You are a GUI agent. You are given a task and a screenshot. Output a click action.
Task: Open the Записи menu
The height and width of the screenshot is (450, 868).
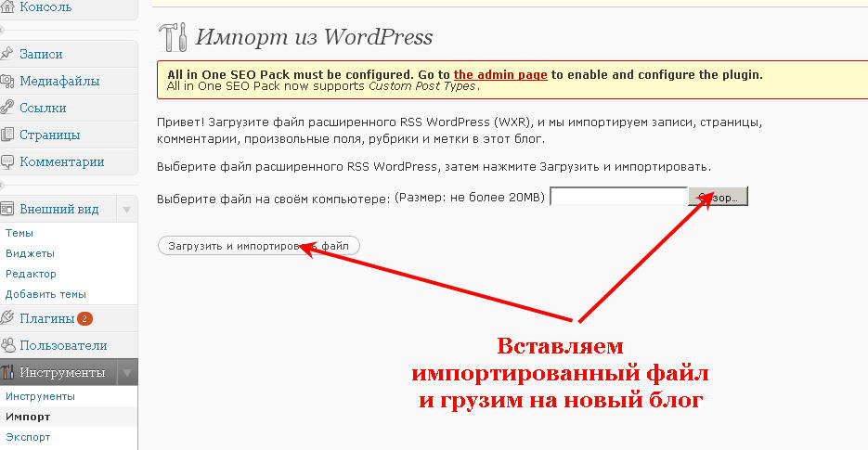[41, 54]
